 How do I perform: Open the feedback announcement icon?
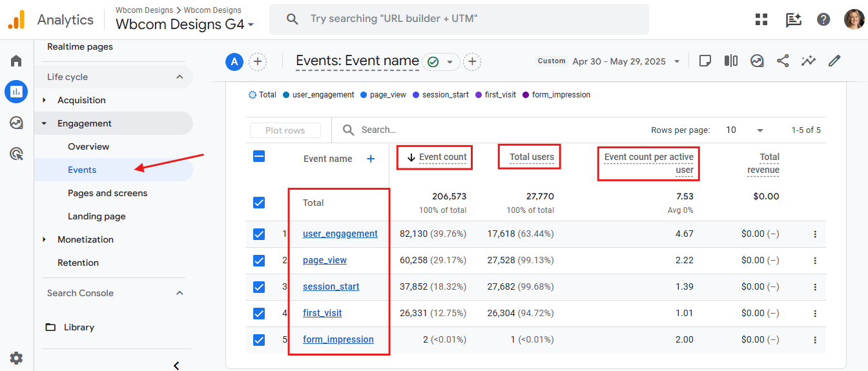[x=793, y=19]
